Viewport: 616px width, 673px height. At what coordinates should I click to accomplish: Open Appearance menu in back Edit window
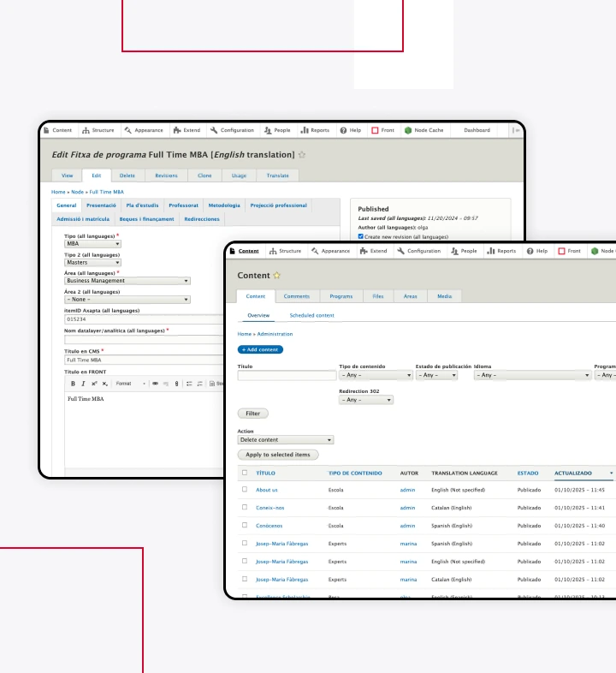(144, 130)
